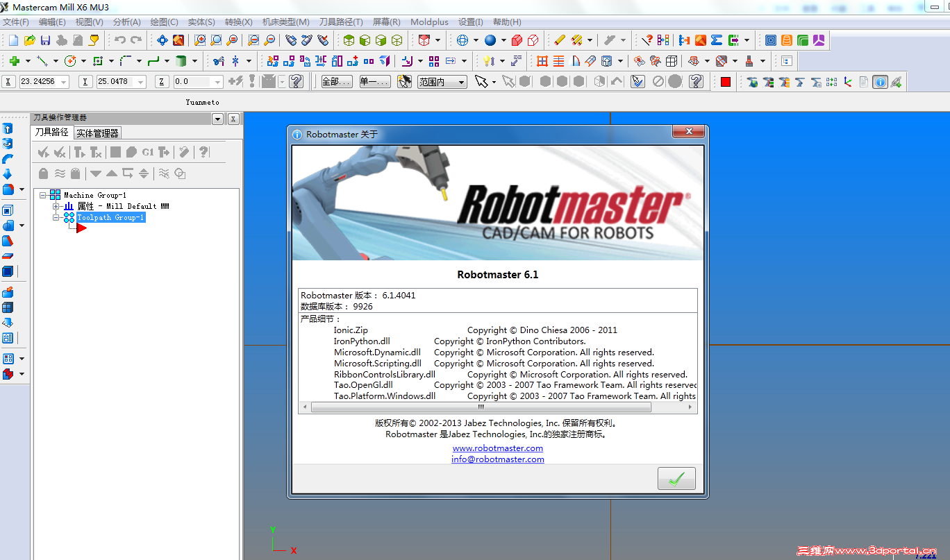
Task: Click the green cylinder primitive icon
Action: (x=181, y=61)
